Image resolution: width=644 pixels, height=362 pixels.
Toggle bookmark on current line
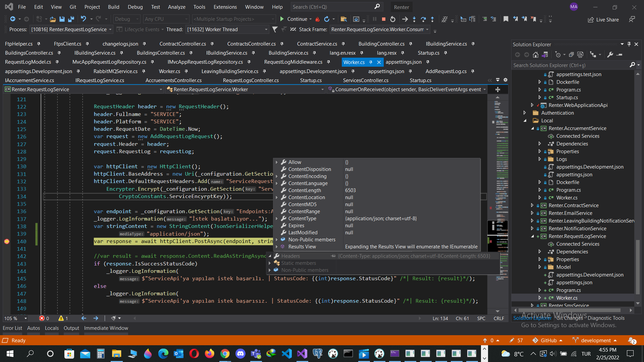[506, 19]
